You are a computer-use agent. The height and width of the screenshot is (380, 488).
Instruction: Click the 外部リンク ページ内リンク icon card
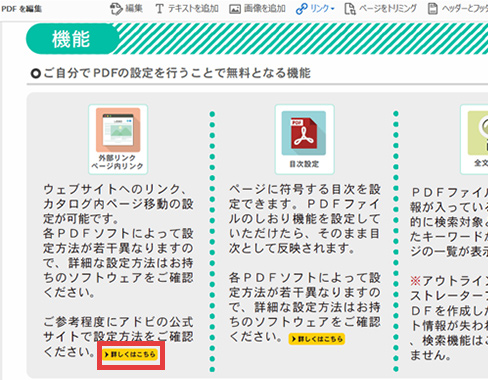[118, 139]
